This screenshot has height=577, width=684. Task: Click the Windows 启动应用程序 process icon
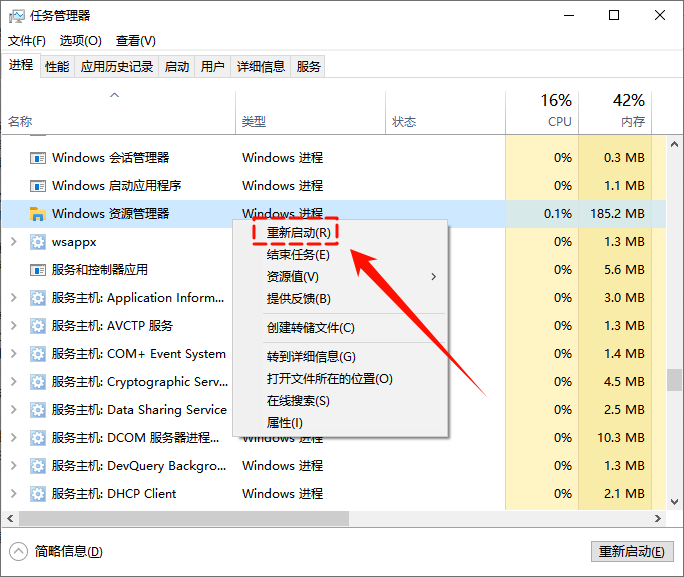[x=38, y=186]
